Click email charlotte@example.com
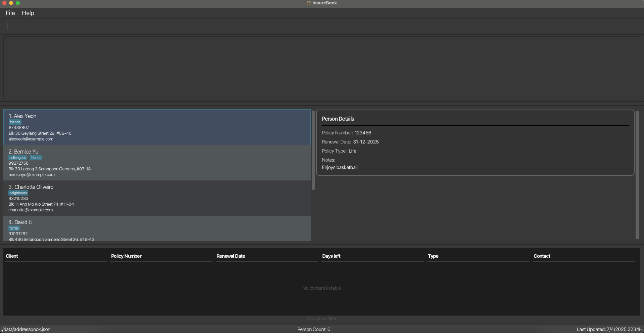The height and width of the screenshot is (333, 644). point(31,210)
